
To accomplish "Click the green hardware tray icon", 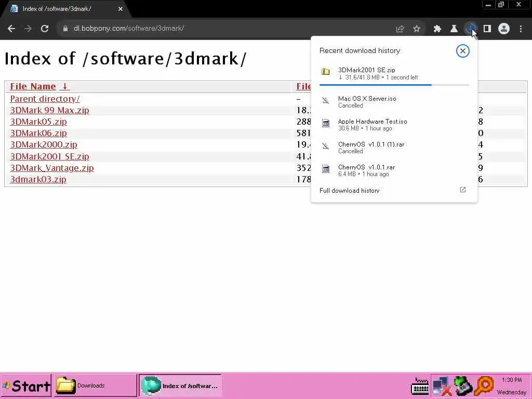I will pos(463,387).
